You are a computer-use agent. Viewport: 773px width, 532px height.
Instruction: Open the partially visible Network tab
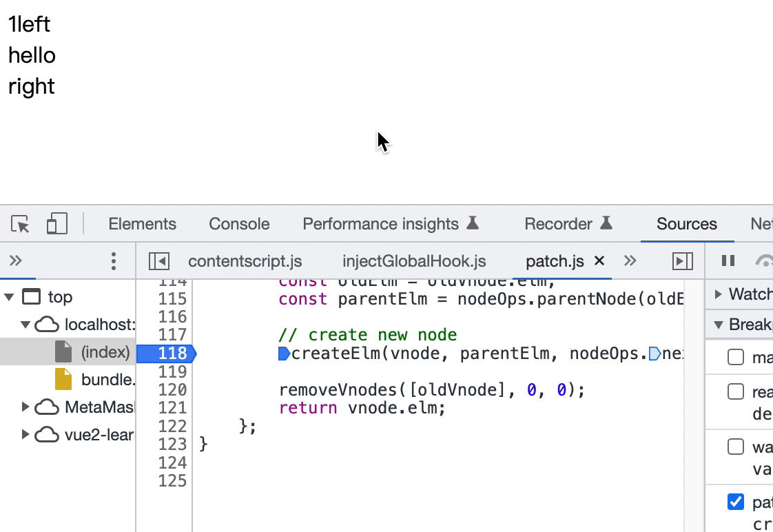click(762, 224)
